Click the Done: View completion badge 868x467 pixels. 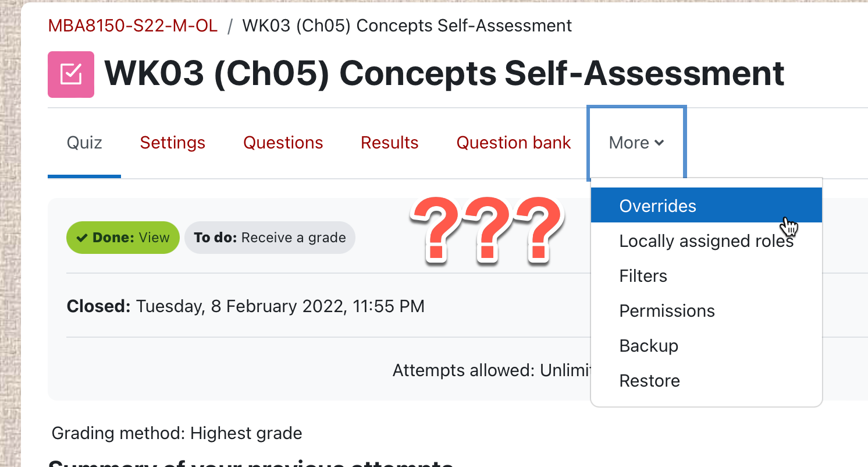(x=123, y=238)
